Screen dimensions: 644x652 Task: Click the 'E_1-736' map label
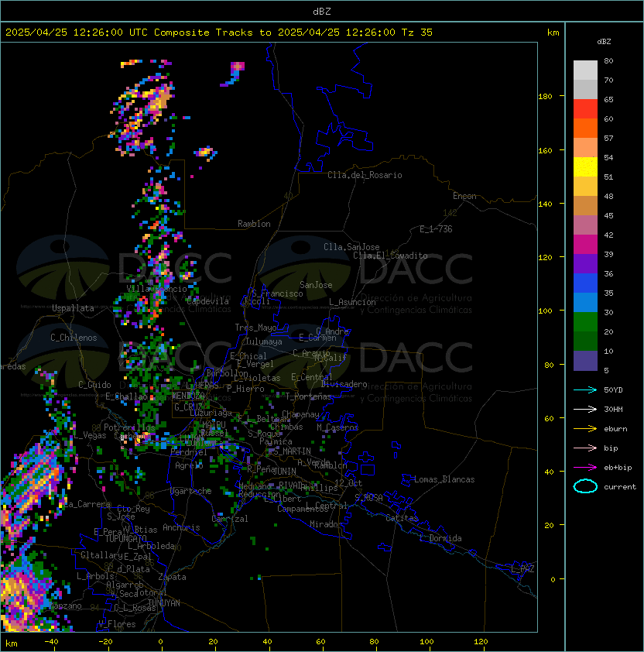(436, 229)
